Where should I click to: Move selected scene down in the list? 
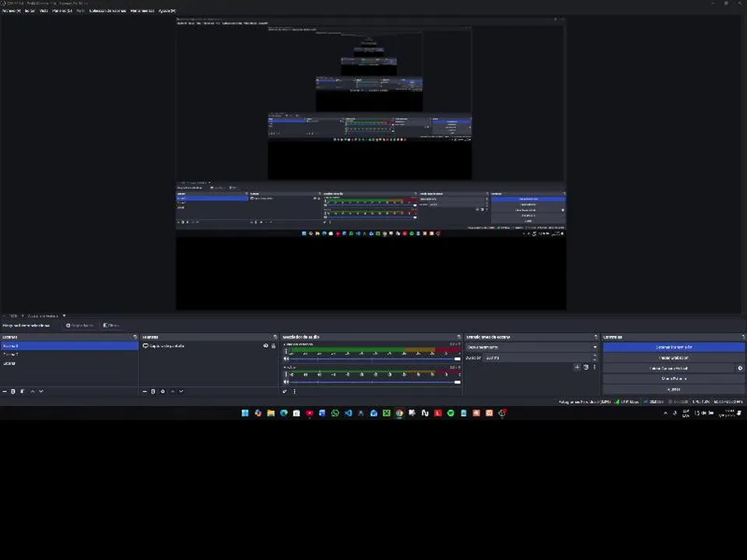click(x=41, y=391)
